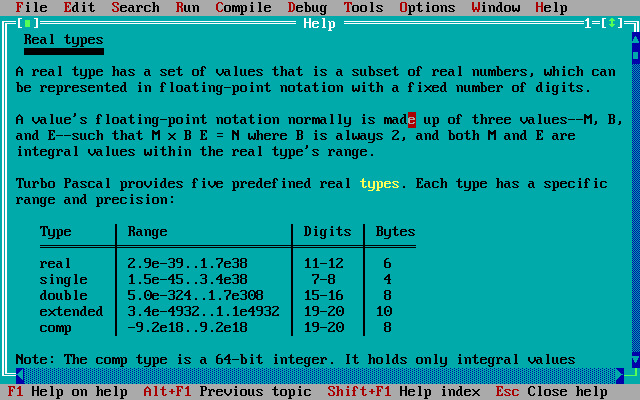The width and height of the screenshot is (640, 400).
Task: Open the Run menu
Action: click(x=187, y=7)
